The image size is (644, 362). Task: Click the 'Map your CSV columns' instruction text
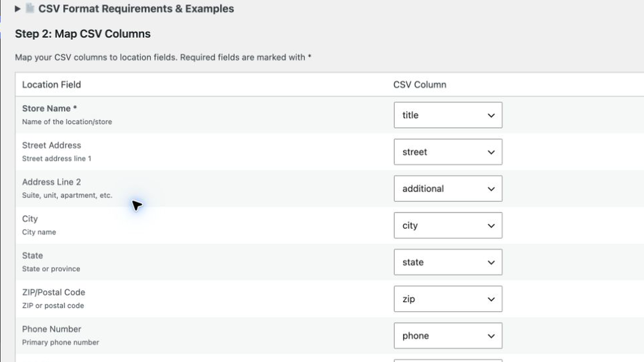click(x=163, y=57)
